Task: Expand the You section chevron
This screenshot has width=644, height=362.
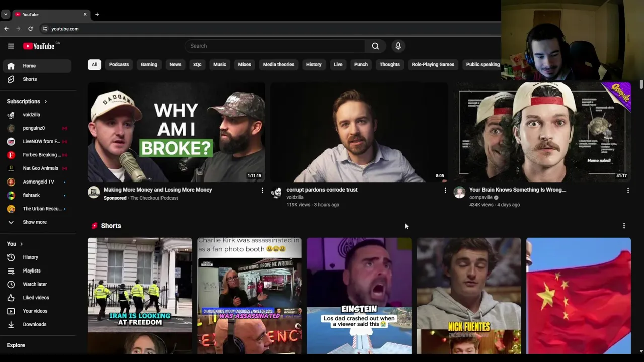Action: click(21, 244)
